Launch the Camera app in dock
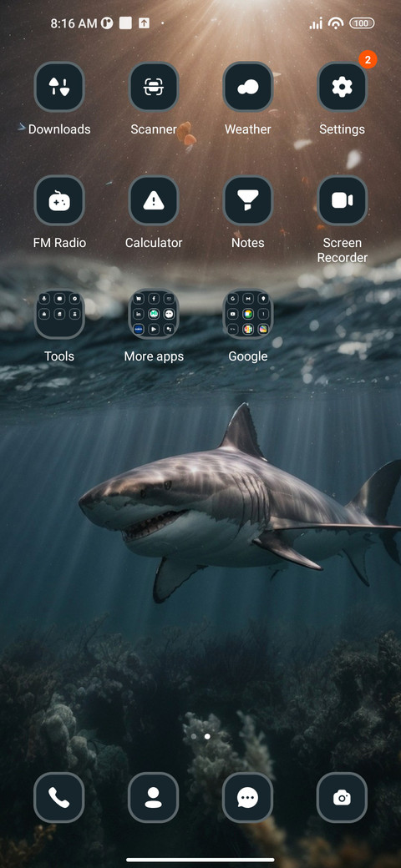This screenshot has width=401, height=868. tap(342, 797)
